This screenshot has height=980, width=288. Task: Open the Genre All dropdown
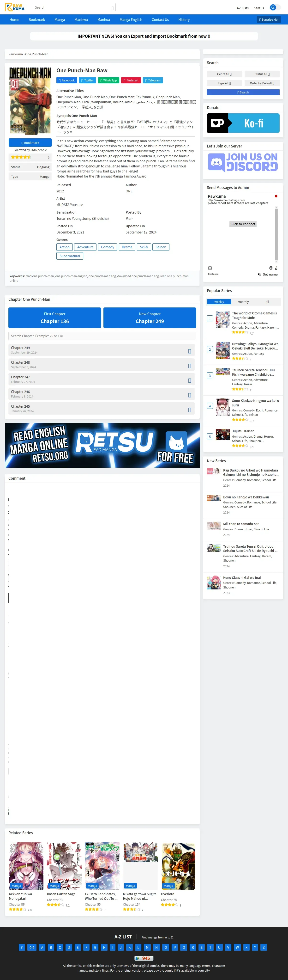[x=224, y=74]
